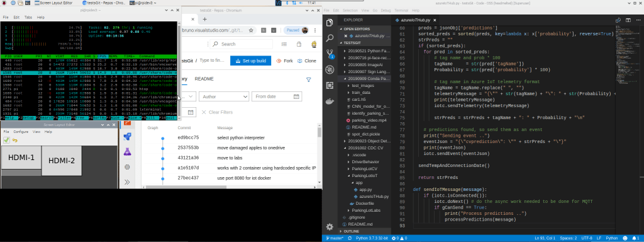Click the Set up build button
Screen dimensions: 644x242
[250, 60]
